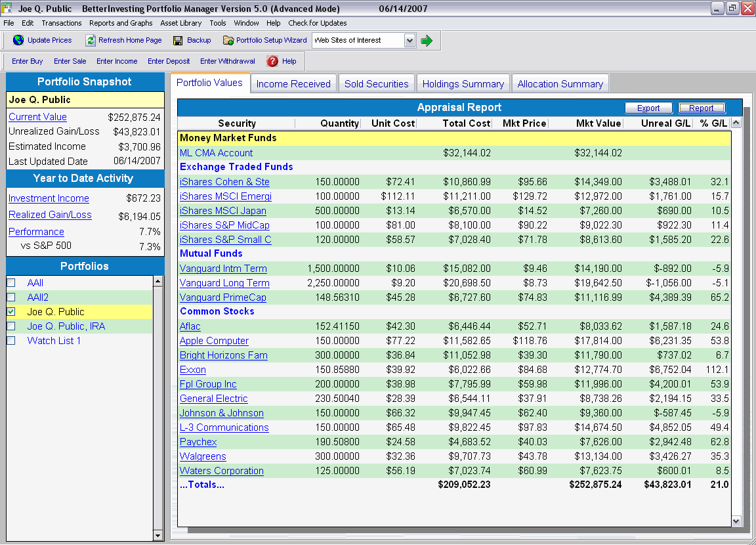Open the Apple Computer security link
This screenshot has width=756, height=545.
pos(213,341)
